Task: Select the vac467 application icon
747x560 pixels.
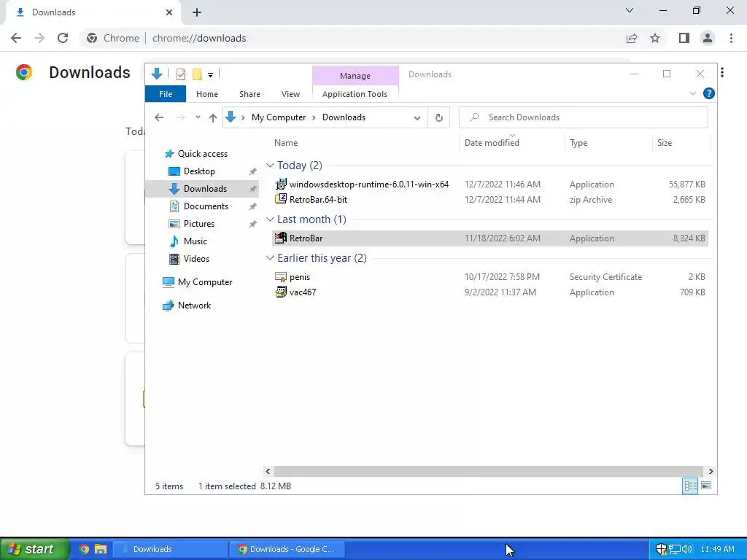Action: click(281, 292)
